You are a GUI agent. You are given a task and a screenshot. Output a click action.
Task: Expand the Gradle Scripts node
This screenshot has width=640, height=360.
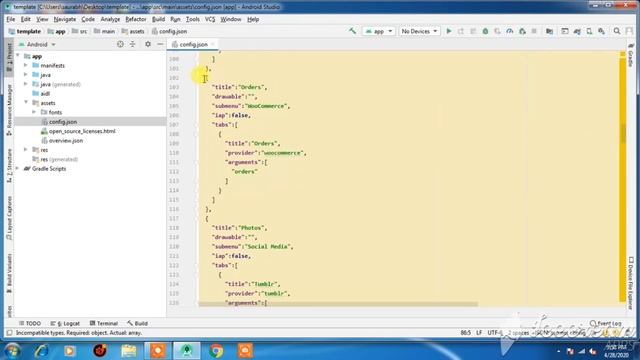tap(18, 169)
